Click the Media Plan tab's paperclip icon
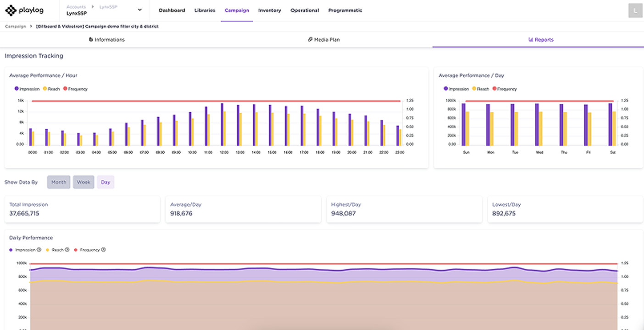Viewport: 644px width, 330px height. 310,39
